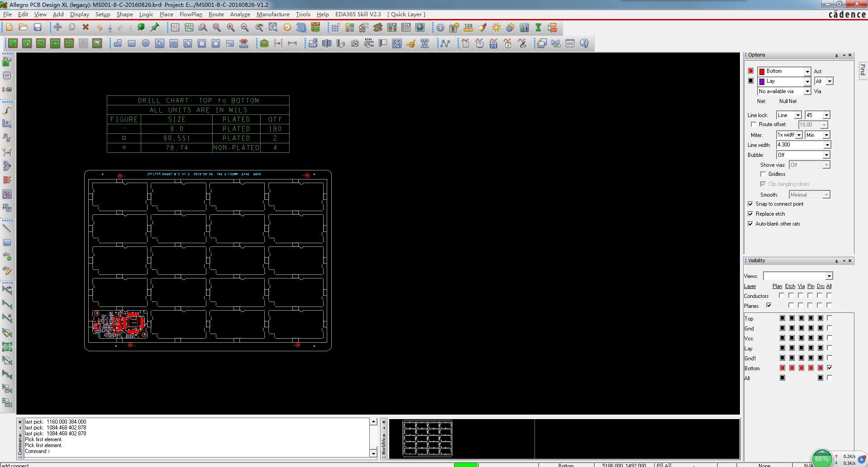Viewport: 868px width, 467px height.
Task: Uncheck the Replace etch option
Action: click(x=750, y=214)
